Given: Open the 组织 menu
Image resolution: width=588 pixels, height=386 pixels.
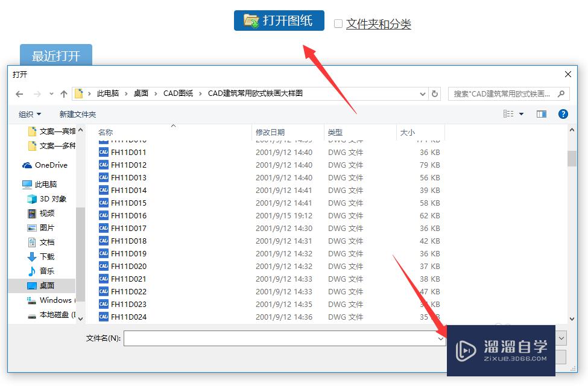Looking at the screenshot, I should point(27,113).
